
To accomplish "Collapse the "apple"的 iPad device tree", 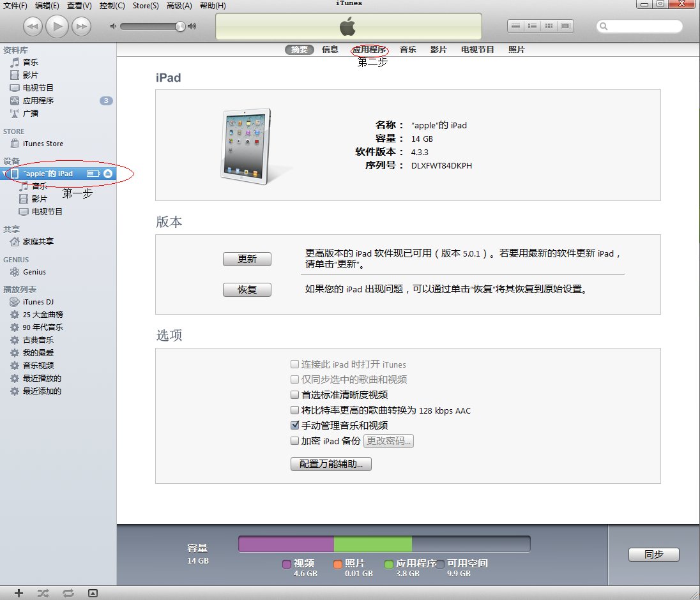I will click(4, 173).
